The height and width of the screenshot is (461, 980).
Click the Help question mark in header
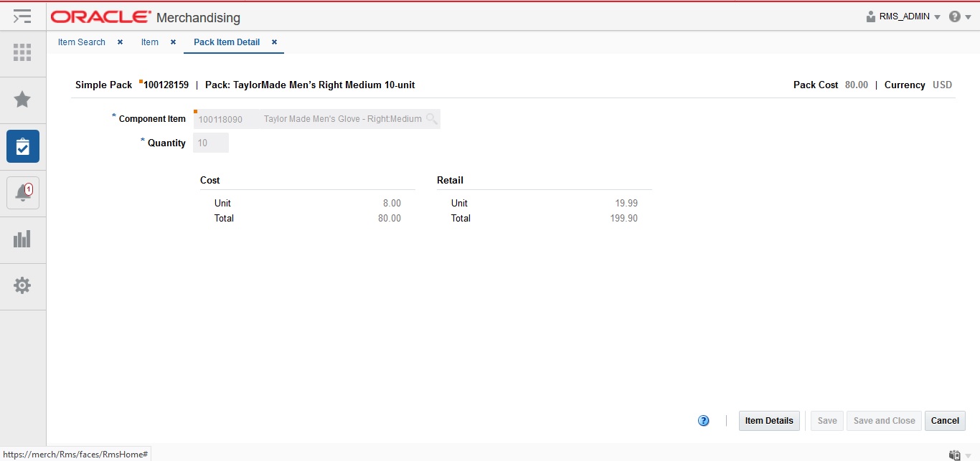pos(954,16)
